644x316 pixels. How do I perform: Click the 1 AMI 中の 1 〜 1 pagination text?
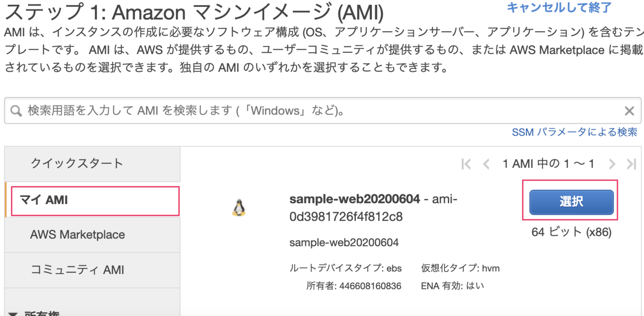(x=548, y=164)
